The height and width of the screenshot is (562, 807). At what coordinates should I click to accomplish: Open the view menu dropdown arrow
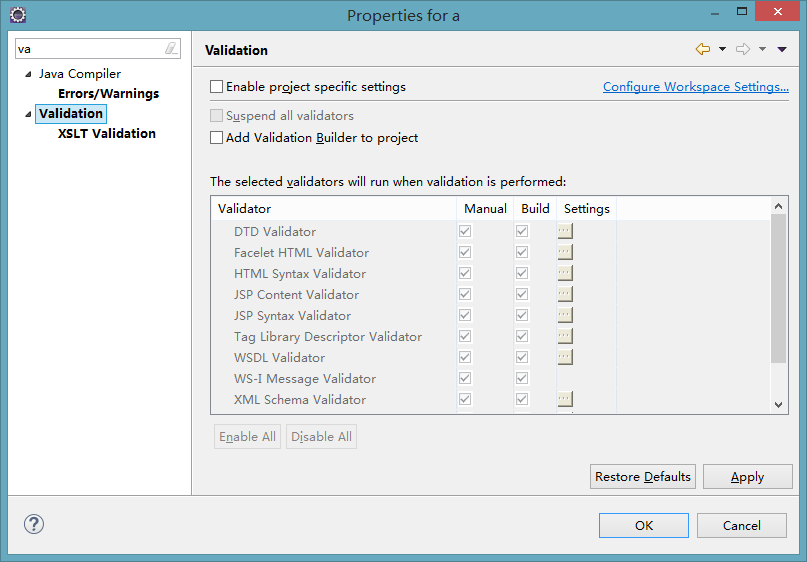tap(782, 49)
